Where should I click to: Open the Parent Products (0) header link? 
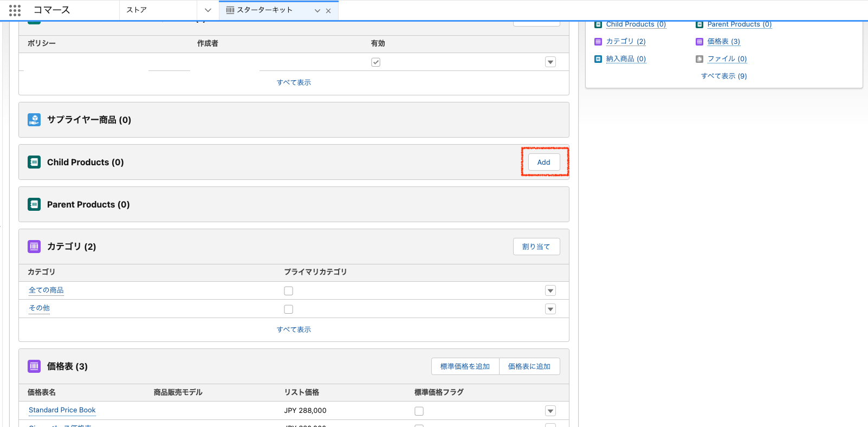88,204
